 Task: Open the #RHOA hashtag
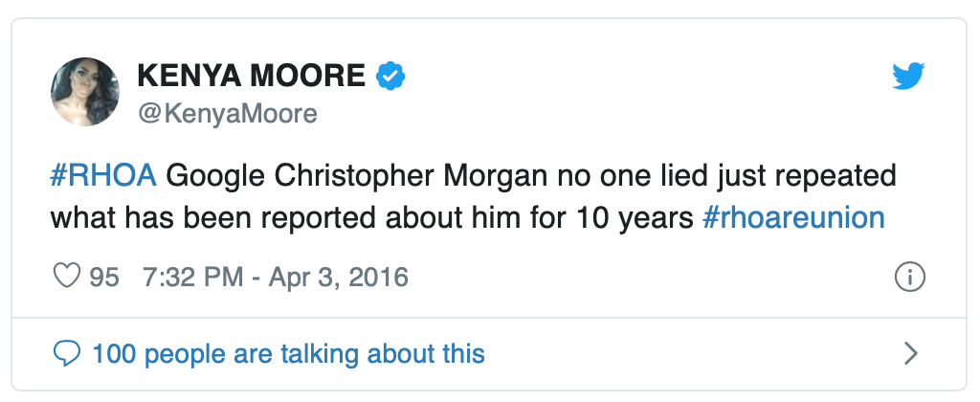[x=103, y=177]
